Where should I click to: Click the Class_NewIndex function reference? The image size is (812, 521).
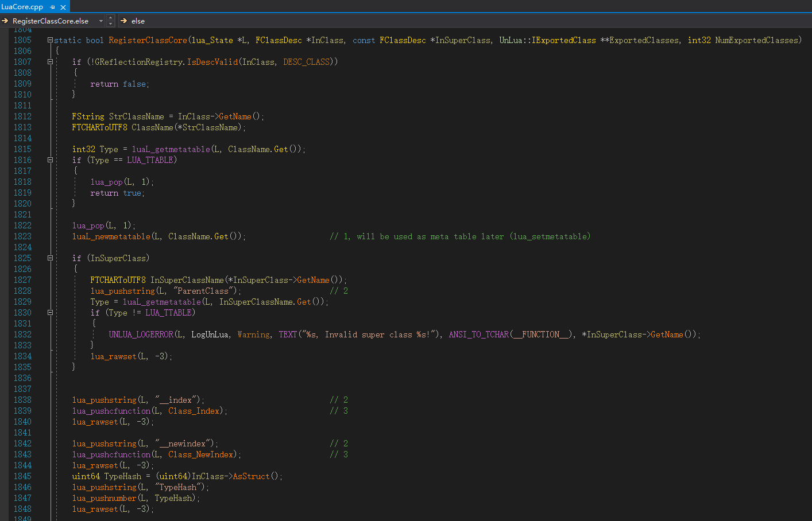[200, 454]
